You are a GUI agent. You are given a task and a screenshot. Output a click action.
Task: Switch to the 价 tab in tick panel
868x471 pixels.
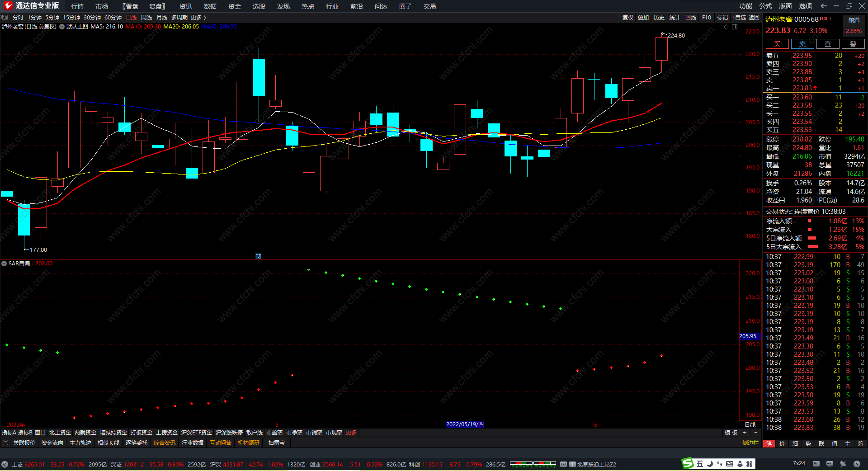(782, 443)
